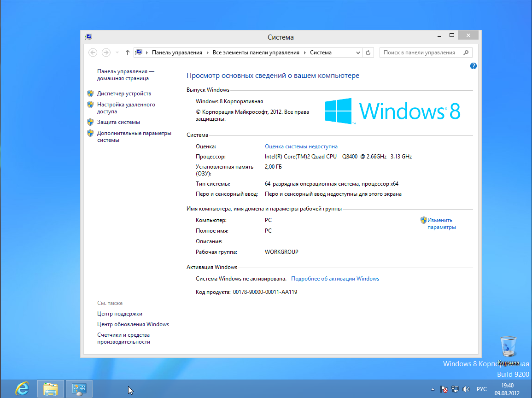The height and width of the screenshot is (398, 532).
Task: Click the System window title bar icon
Action: click(88, 37)
